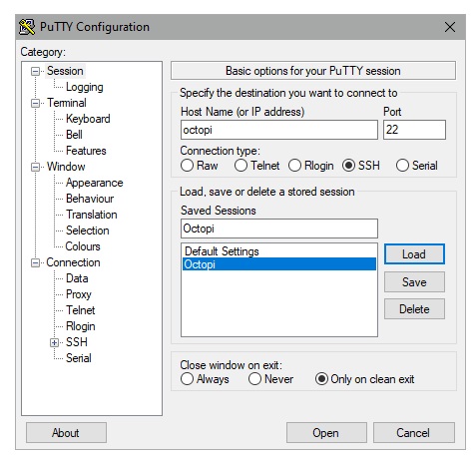Open the Data category under Connection
Image resolution: width=476 pixels, height=463 pixels.
(x=77, y=278)
